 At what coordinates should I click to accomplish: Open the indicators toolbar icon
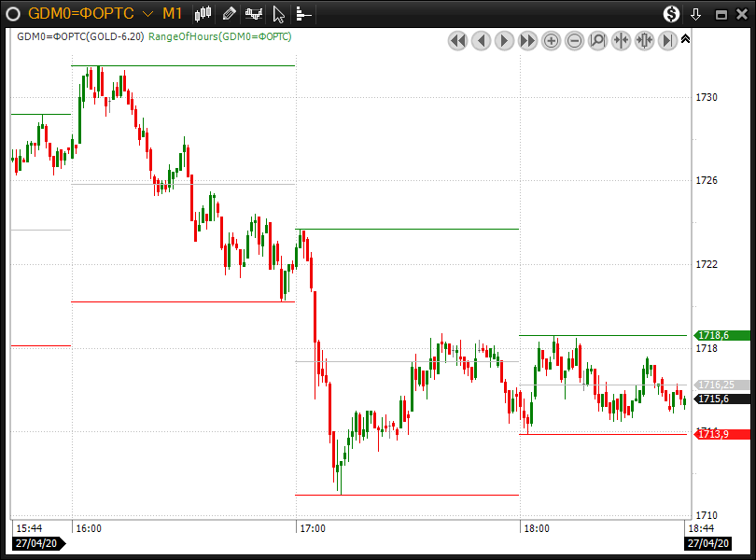click(x=254, y=13)
